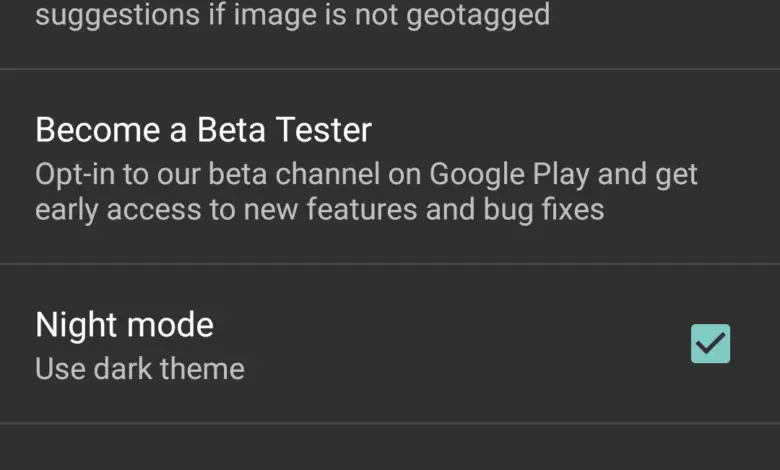Tap the Night mode title text
Viewport: 780px width, 470px height.
124,325
